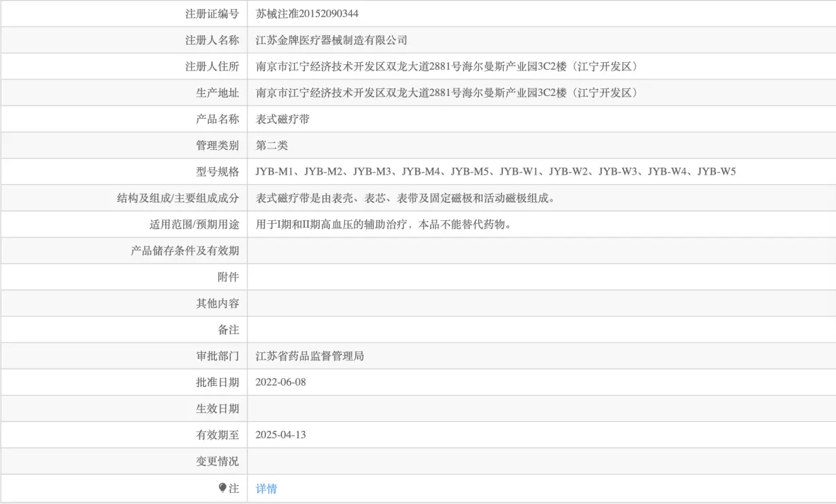This screenshot has width=836, height=504.
Task: Select approval date 2022-06-08
Action: 281,382
